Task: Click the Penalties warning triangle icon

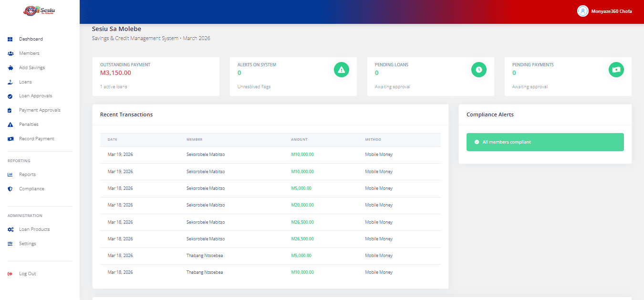Action: [x=10, y=124]
